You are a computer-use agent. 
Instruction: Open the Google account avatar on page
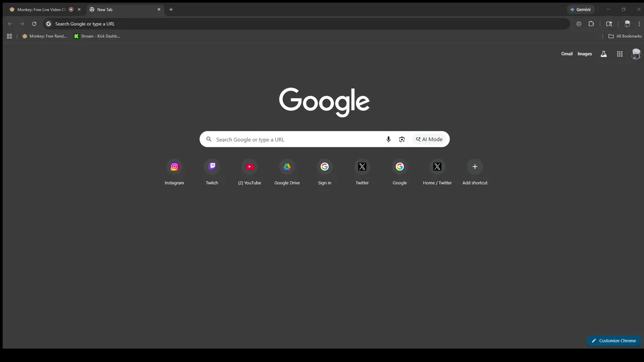636,54
